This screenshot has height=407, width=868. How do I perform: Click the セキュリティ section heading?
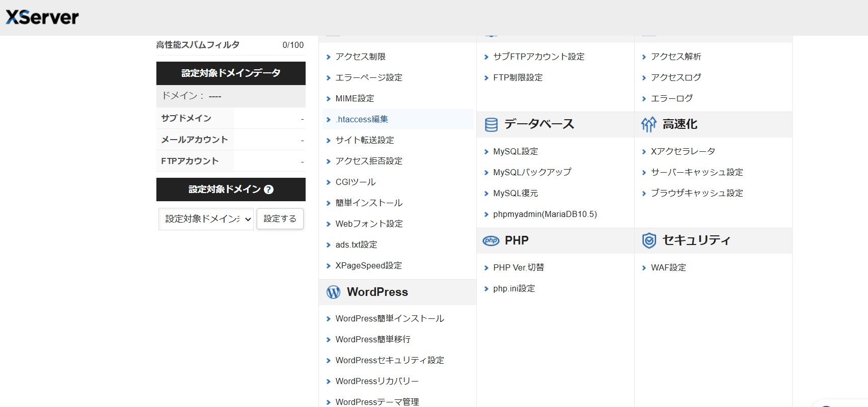[x=696, y=240]
